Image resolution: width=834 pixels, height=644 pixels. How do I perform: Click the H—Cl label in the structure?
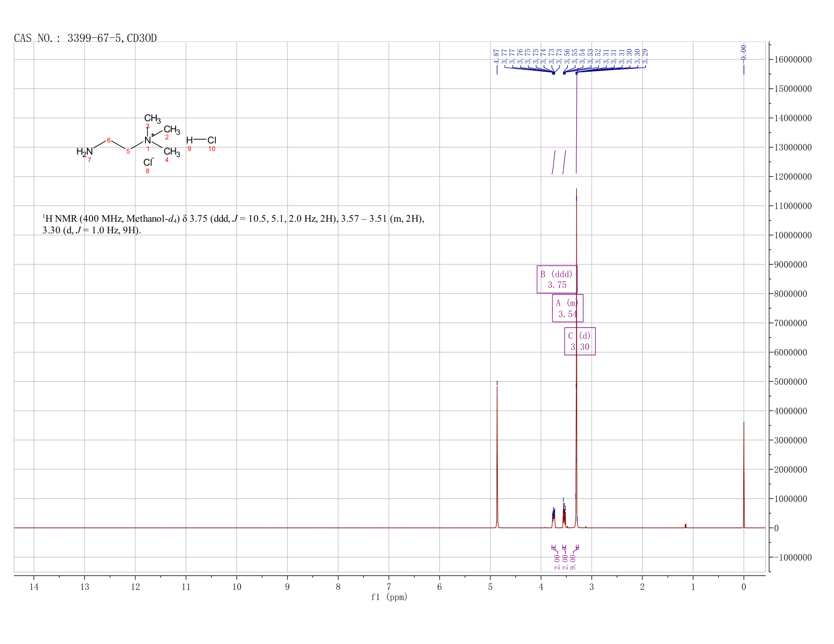coord(201,140)
